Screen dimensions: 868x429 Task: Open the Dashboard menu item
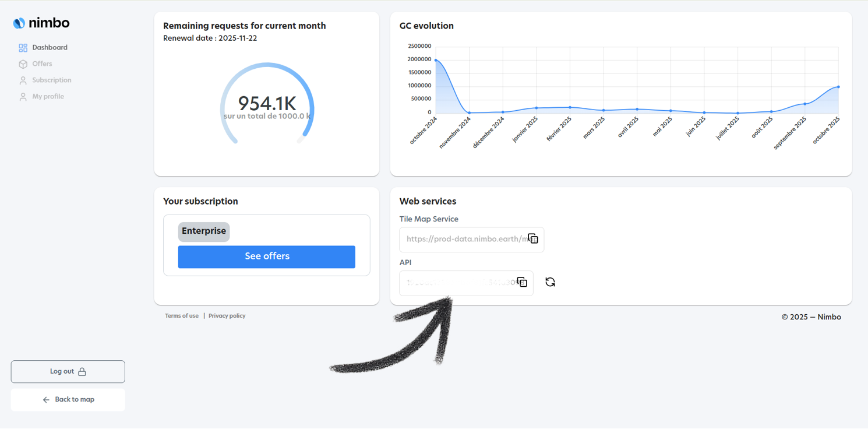[x=50, y=48]
